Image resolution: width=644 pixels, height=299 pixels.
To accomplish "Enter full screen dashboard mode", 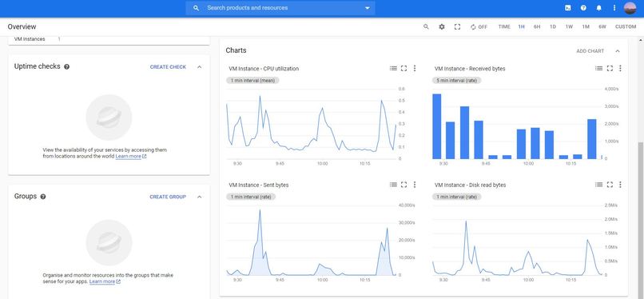I will click(457, 26).
